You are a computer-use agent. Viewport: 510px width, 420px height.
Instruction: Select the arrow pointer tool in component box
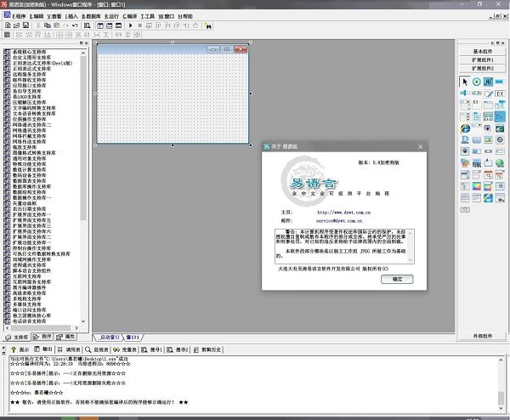(x=465, y=82)
